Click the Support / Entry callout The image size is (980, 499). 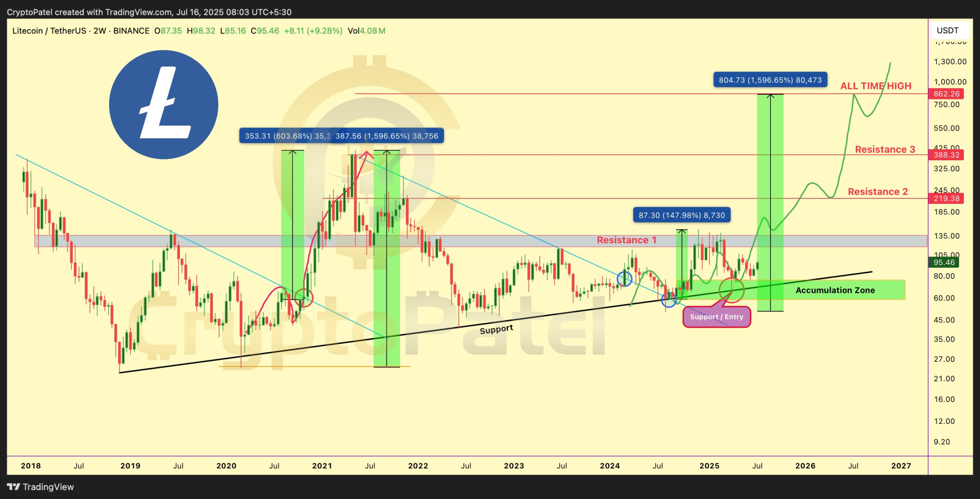716,317
